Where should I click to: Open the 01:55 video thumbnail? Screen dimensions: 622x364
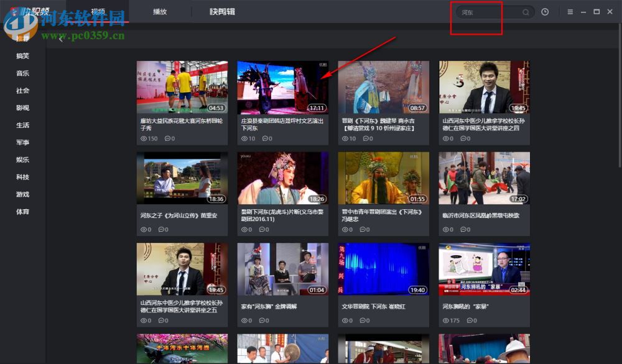(x=384, y=178)
